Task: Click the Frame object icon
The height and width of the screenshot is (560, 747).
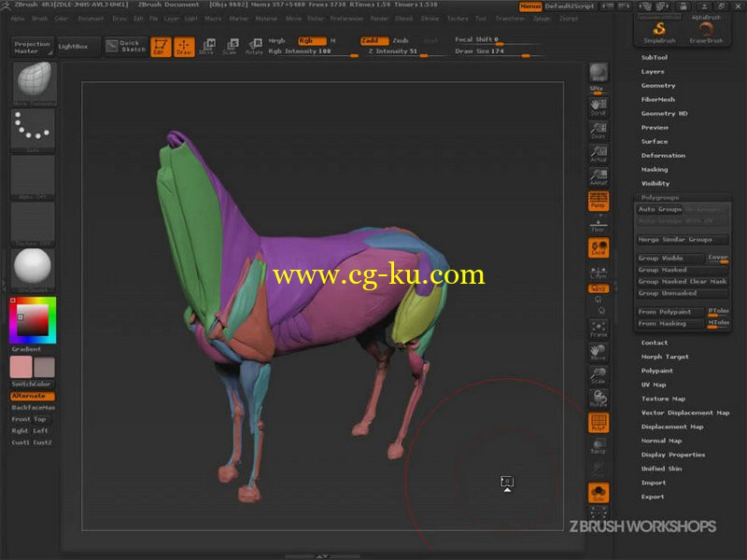Action: [599, 329]
